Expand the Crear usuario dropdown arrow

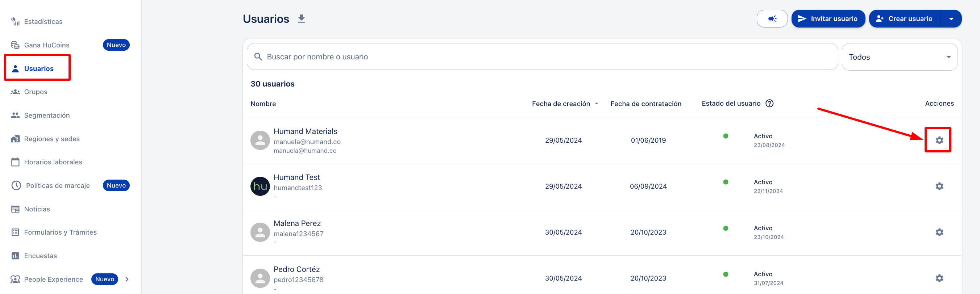pyautogui.click(x=951, y=18)
